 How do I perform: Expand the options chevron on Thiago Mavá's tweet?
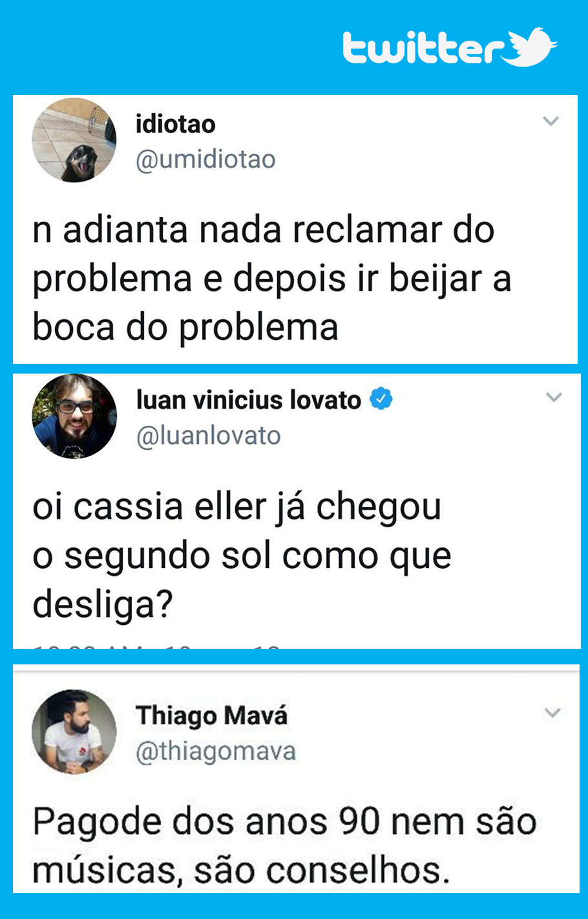552,713
